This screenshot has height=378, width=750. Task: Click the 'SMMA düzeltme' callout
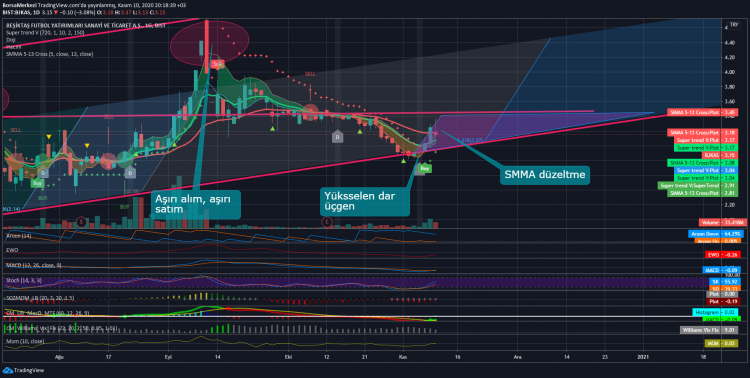point(545,175)
